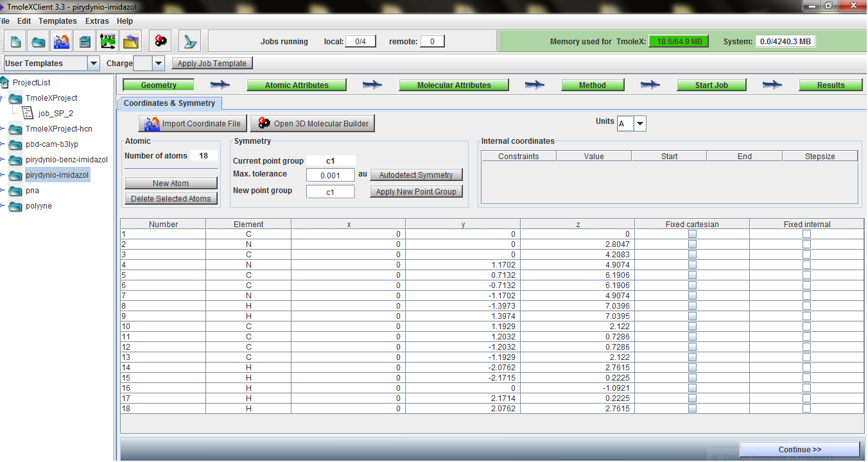Screen dimensions: 868x462
Task: Open the Templates menu
Action: (x=58, y=21)
